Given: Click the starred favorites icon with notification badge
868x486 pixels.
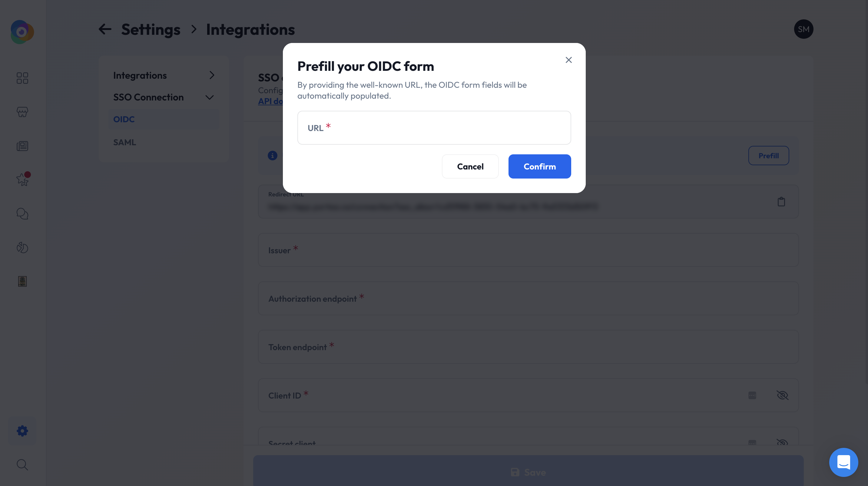Looking at the screenshot, I should pos(22,179).
